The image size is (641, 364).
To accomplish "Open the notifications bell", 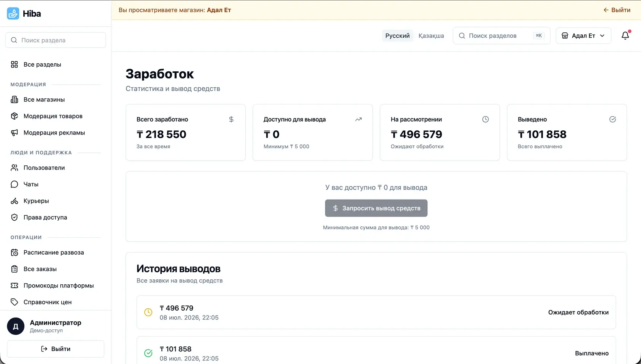I will click(625, 35).
